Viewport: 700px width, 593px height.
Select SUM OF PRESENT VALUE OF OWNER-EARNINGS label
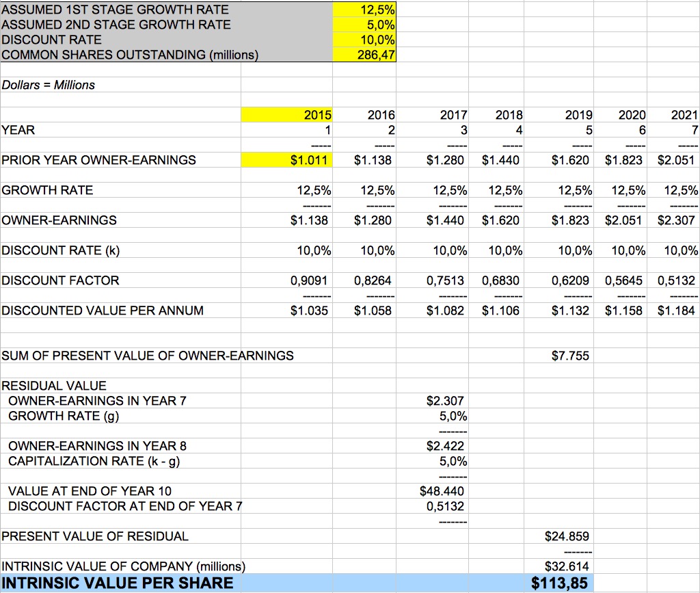pos(148,356)
